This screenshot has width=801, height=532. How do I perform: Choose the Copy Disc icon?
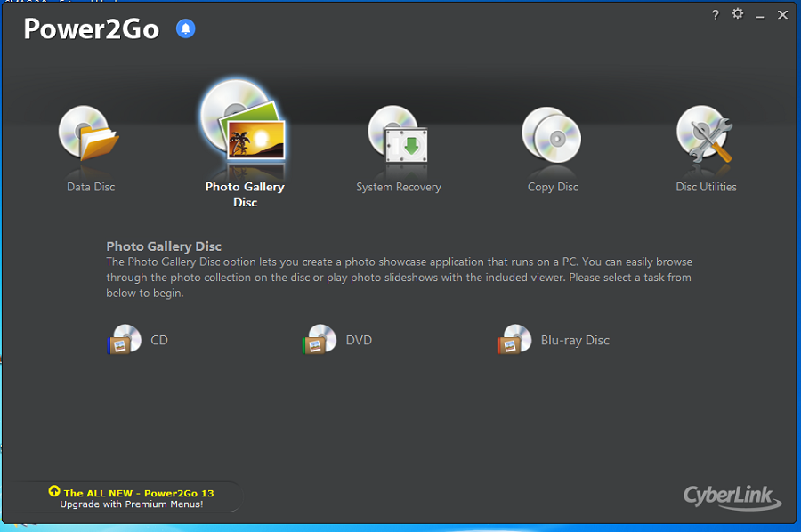(x=552, y=135)
